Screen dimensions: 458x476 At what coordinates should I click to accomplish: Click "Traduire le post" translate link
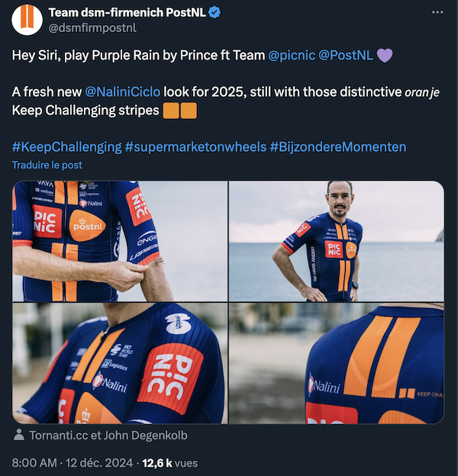[47, 165]
